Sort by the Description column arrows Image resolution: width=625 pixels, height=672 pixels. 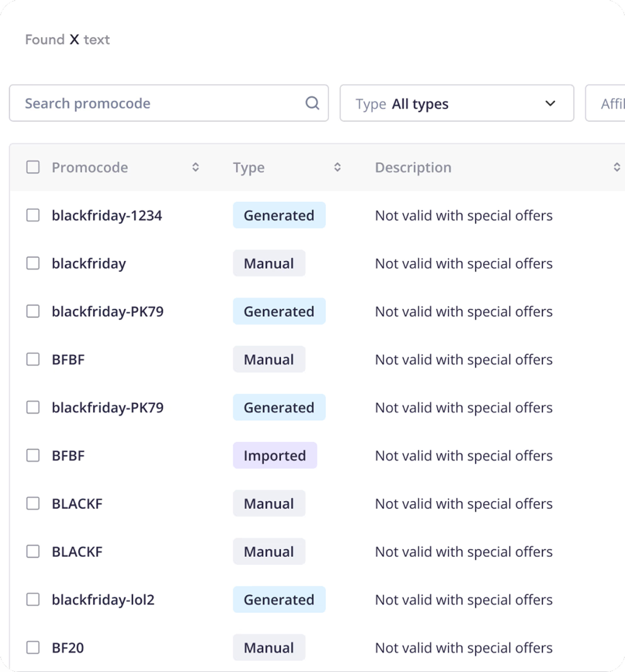click(x=616, y=167)
